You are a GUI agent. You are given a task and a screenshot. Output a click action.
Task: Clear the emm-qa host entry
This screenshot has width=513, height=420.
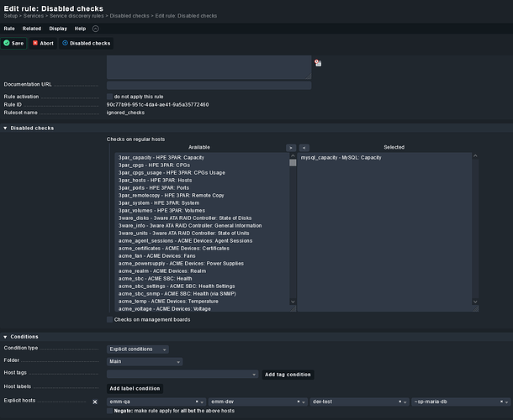click(x=197, y=402)
